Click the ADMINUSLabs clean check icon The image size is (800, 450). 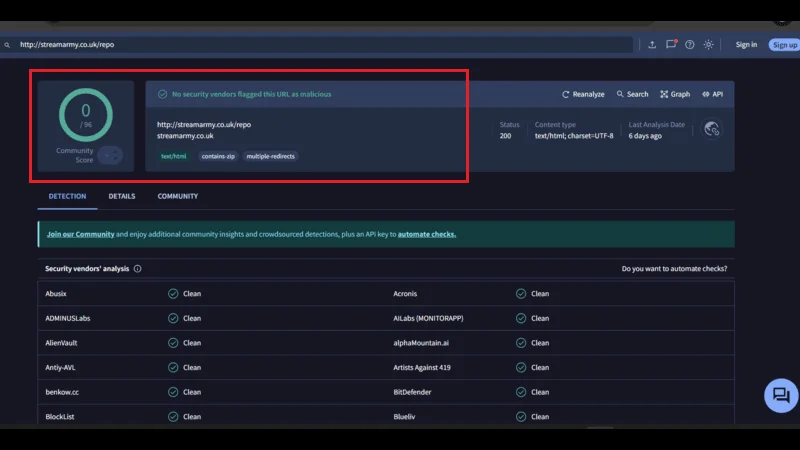click(x=173, y=318)
